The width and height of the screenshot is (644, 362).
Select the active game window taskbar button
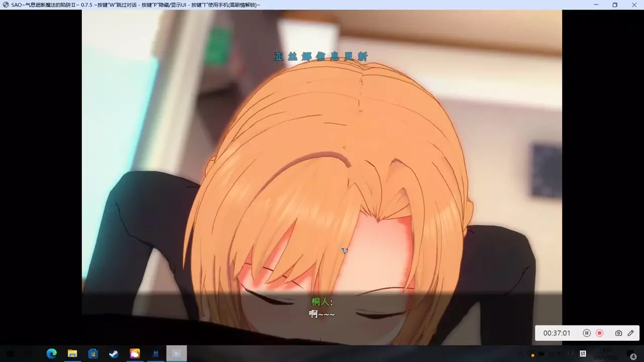[176, 353]
